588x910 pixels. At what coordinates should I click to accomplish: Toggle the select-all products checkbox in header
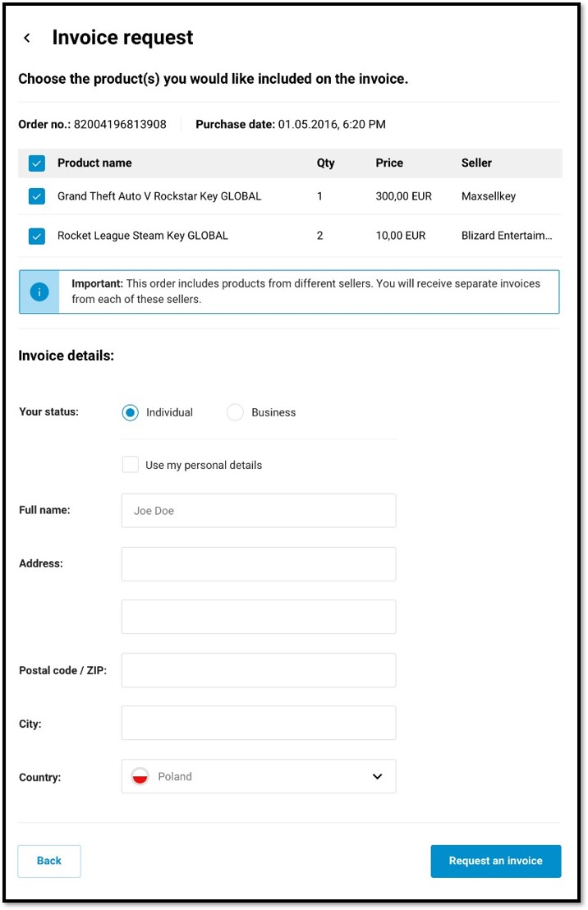pyautogui.click(x=37, y=163)
